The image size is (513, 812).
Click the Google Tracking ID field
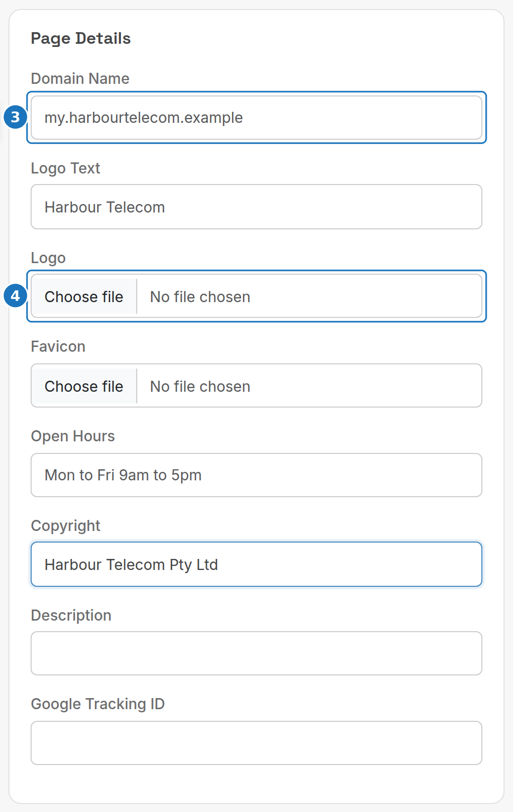click(x=256, y=743)
